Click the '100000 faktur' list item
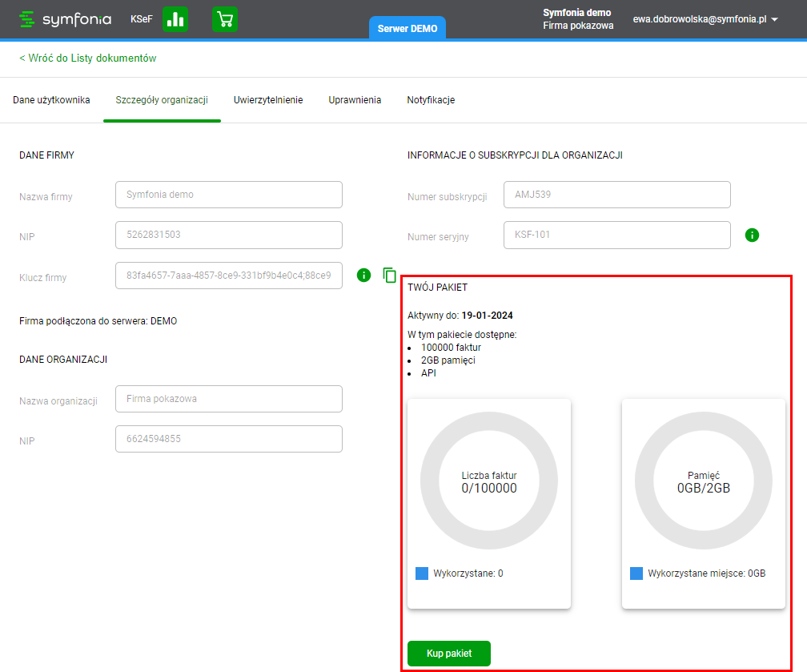The height and width of the screenshot is (672, 807). (x=451, y=348)
